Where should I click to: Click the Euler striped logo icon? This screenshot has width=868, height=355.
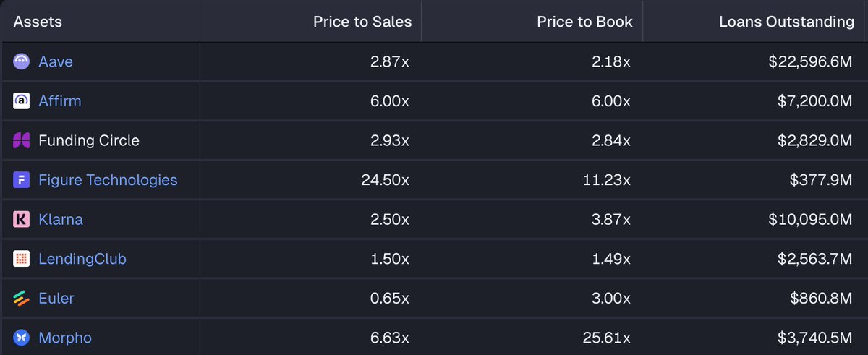[21, 298]
